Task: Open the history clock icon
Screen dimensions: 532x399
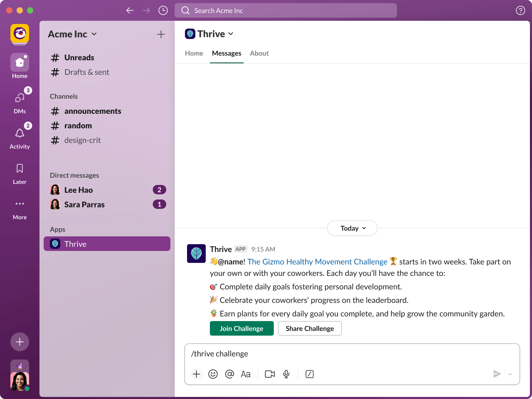Action: [x=163, y=10]
